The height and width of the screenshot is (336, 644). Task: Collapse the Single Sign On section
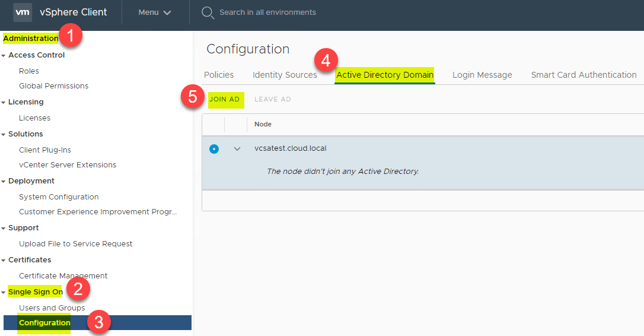tap(4, 293)
